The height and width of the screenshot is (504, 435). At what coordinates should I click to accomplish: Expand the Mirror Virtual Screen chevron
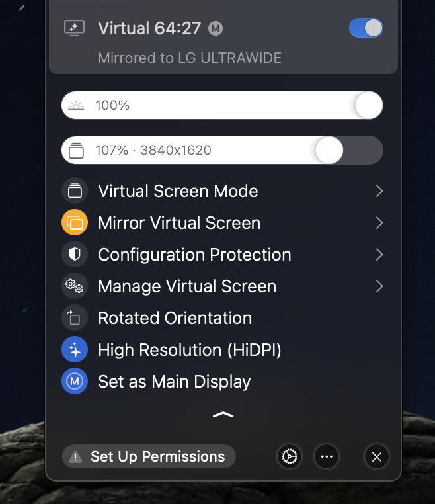click(379, 223)
